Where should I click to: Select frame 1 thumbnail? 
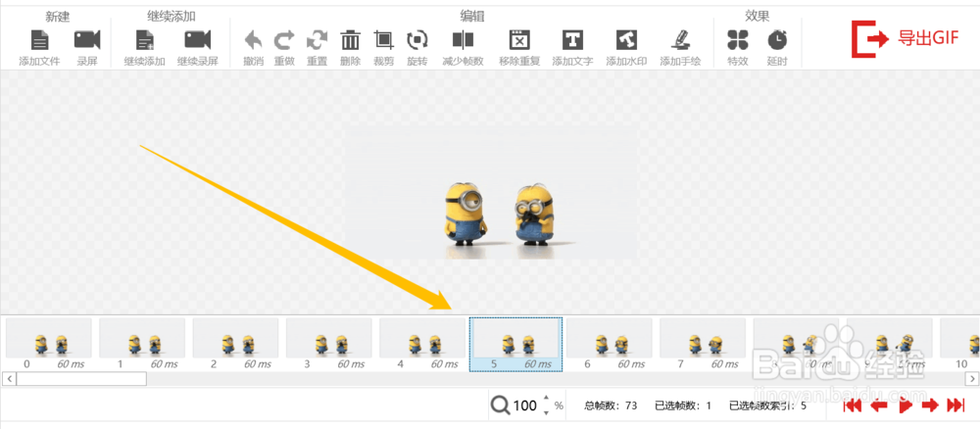click(x=142, y=338)
